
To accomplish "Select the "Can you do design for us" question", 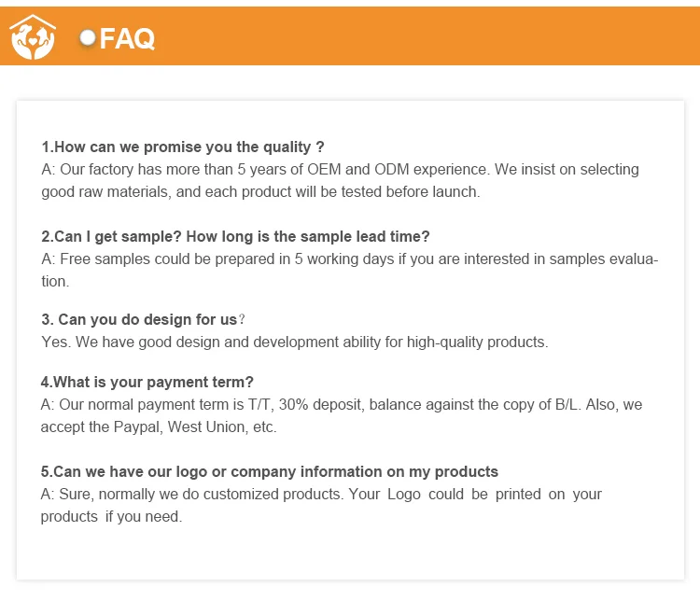I will (x=139, y=319).
